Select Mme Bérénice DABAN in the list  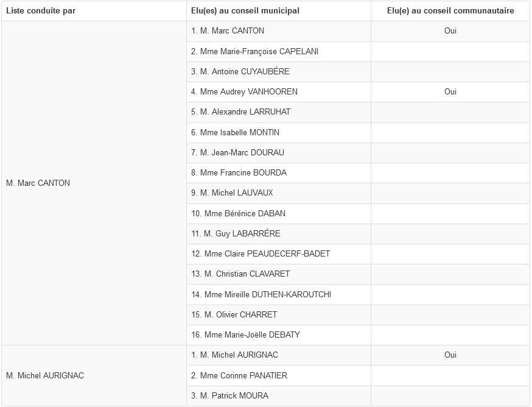click(238, 213)
